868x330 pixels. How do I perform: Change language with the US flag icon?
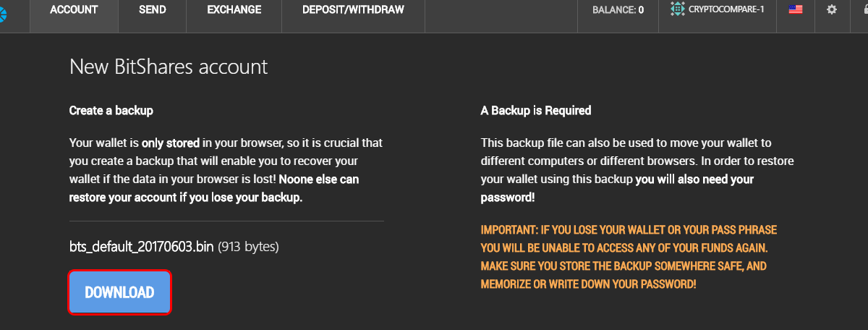coord(796,10)
